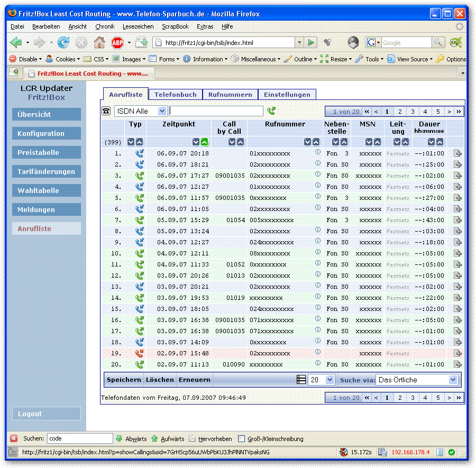The width and height of the screenshot is (476, 468).
Task: Open the Resize toolbar dropdown
Action: pyautogui.click(x=336, y=59)
